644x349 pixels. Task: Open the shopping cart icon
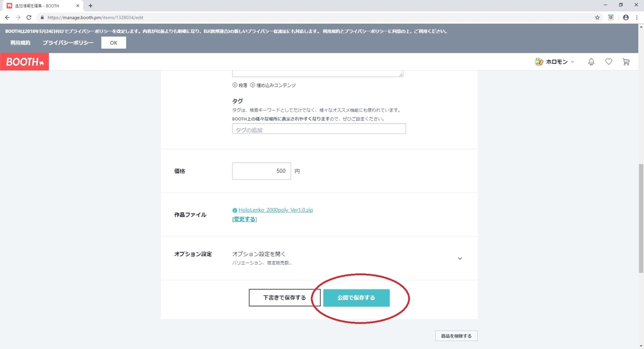point(626,61)
